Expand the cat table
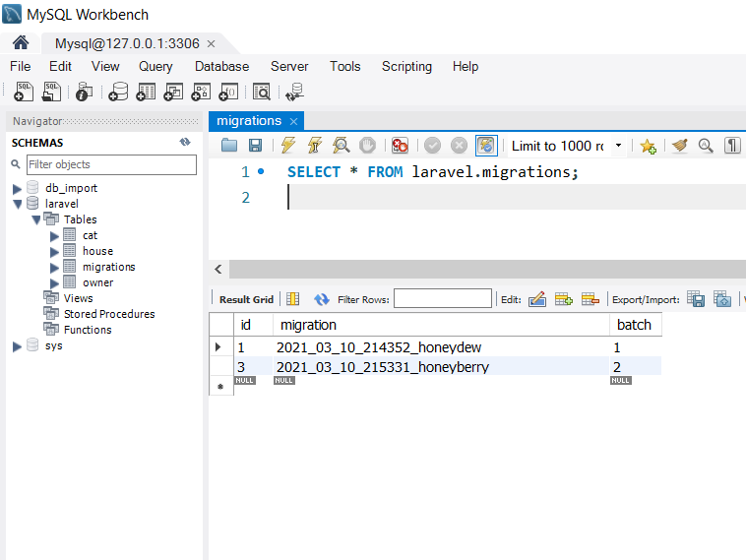The width and height of the screenshot is (746, 560). [55, 236]
